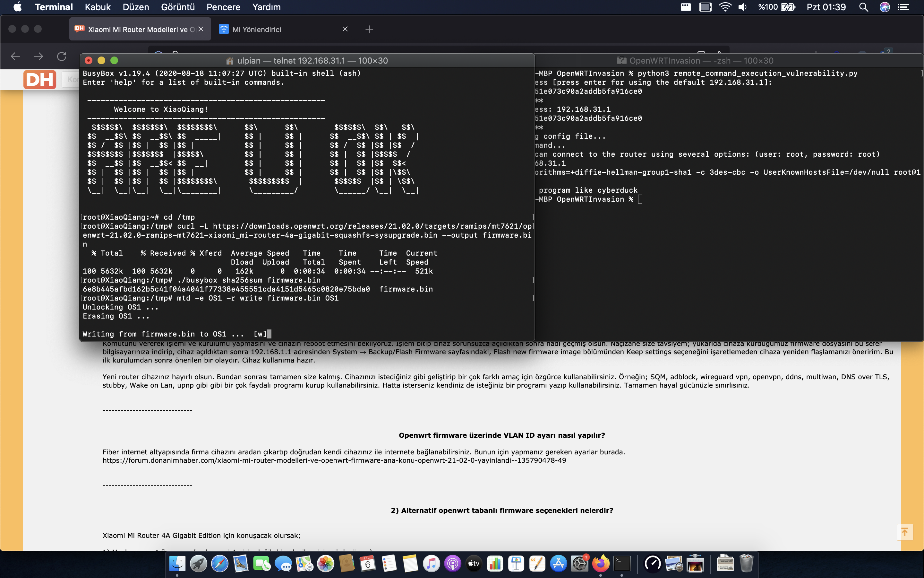Open the Kabuk menu
This screenshot has width=924, height=578.
(x=97, y=7)
